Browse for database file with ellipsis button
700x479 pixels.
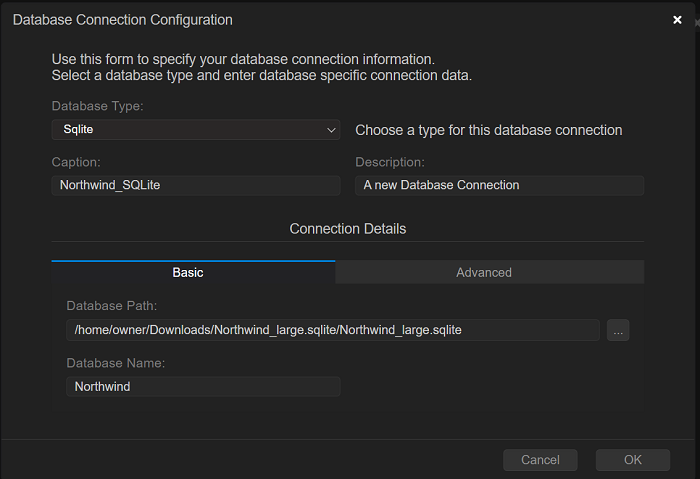[x=618, y=330]
